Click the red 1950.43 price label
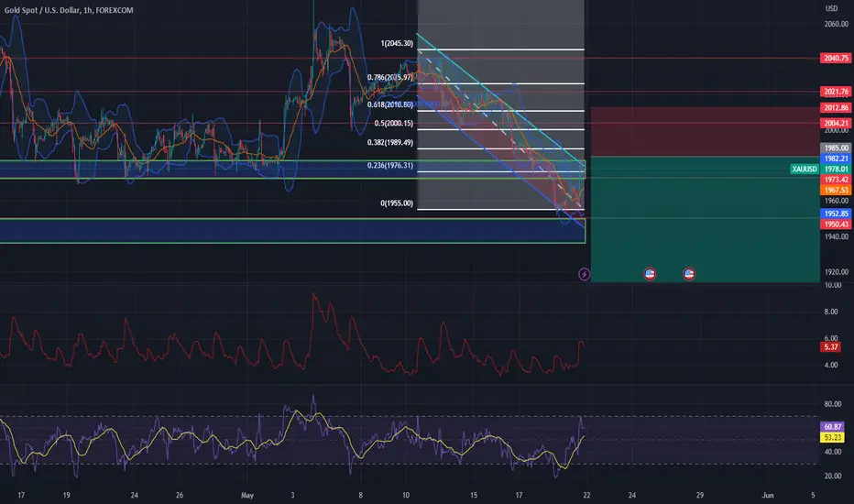Viewport: 854px width, 504px height. pyautogui.click(x=836, y=224)
